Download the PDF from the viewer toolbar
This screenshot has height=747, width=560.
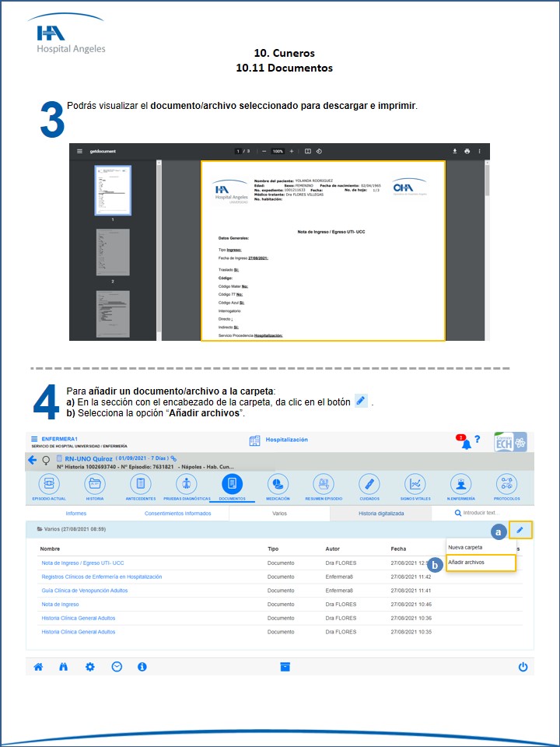point(455,151)
